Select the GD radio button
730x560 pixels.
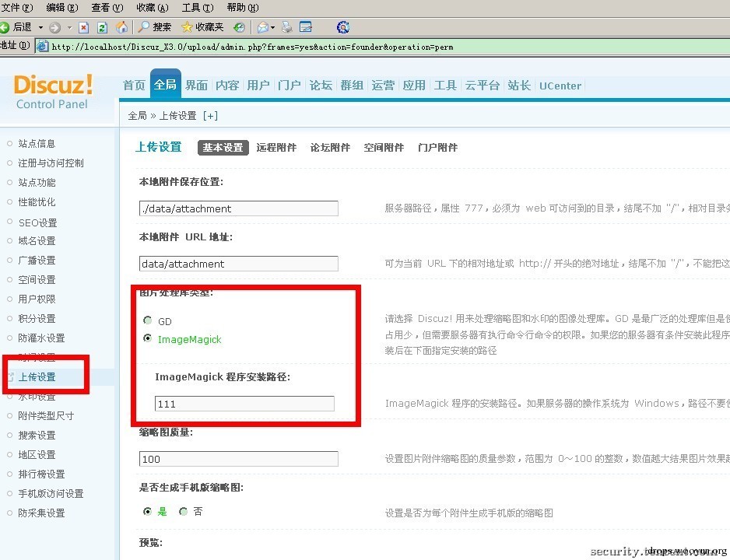(x=148, y=320)
